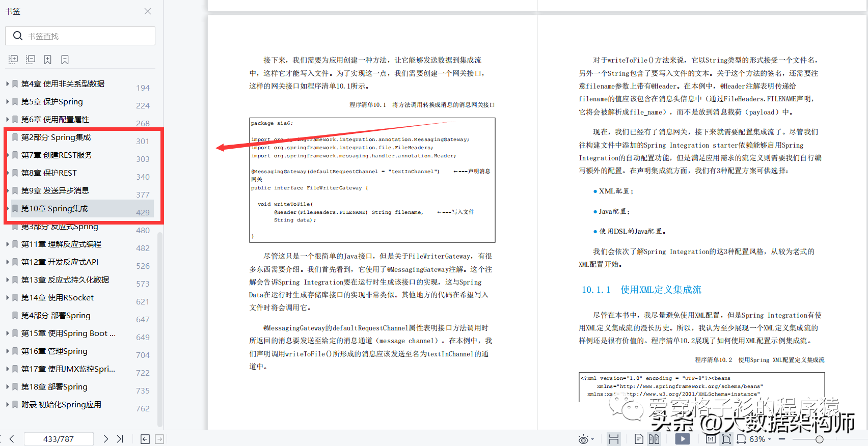Click the delete bookmark icon
The height and width of the screenshot is (446, 868).
coord(65,60)
